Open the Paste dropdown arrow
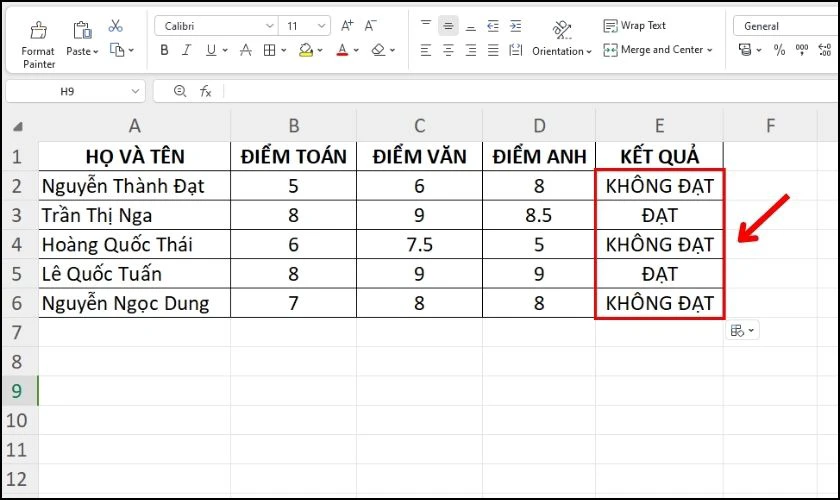 pos(96,51)
